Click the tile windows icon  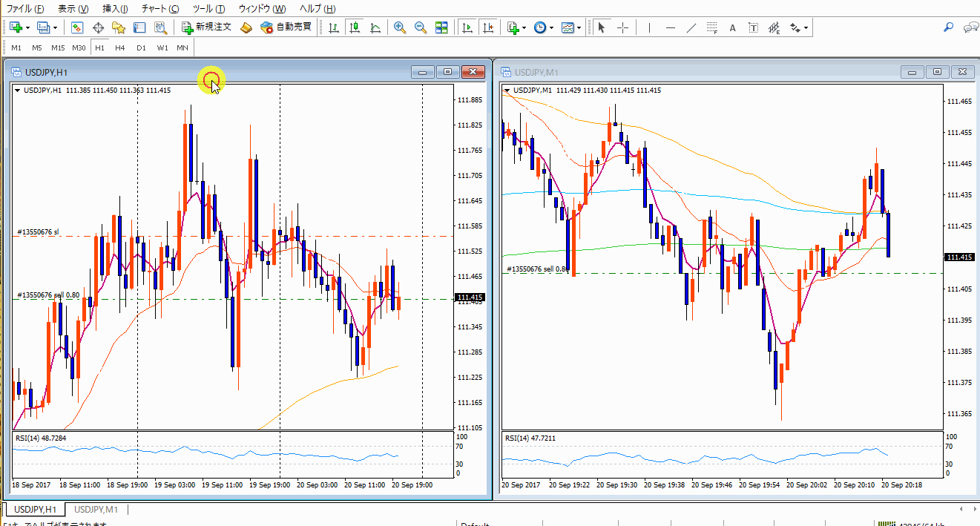click(x=441, y=27)
